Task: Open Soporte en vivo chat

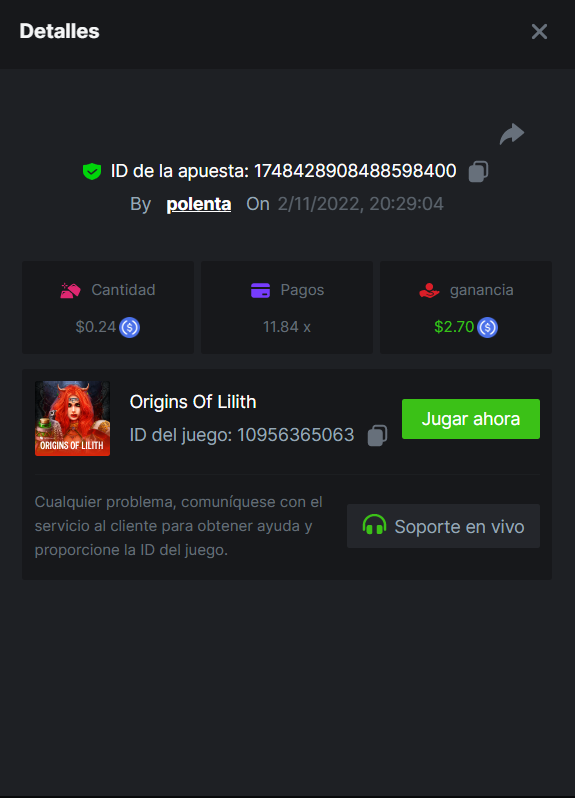Action: 443,526
